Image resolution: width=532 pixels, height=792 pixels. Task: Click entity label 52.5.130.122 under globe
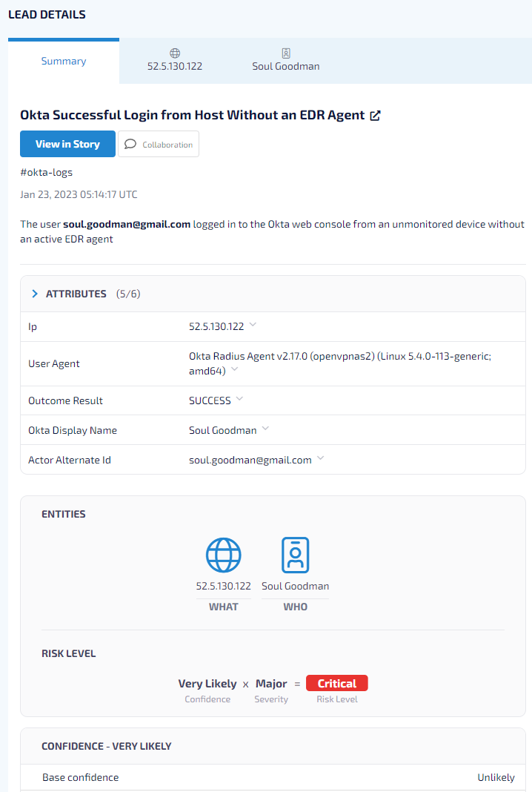pos(224,586)
